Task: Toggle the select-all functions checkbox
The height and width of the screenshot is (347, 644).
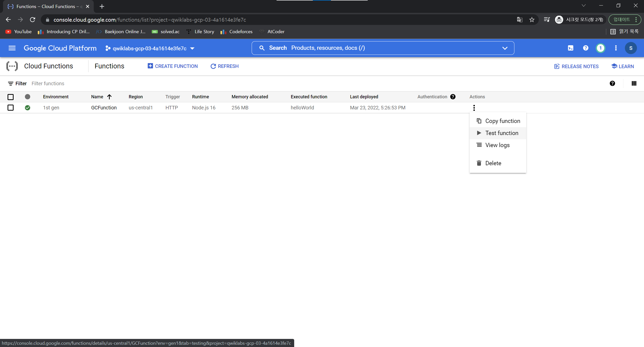Action: pyautogui.click(x=11, y=97)
